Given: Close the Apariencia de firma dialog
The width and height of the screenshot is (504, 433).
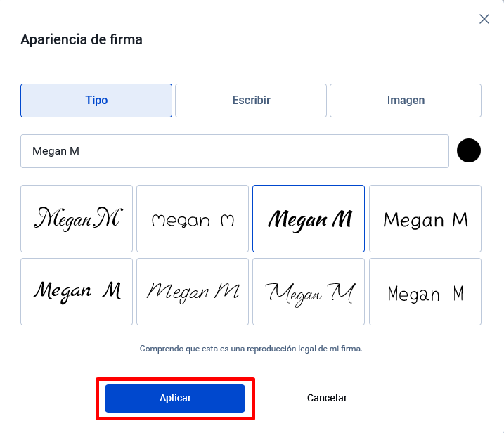Looking at the screenshot, I should 484,19.
